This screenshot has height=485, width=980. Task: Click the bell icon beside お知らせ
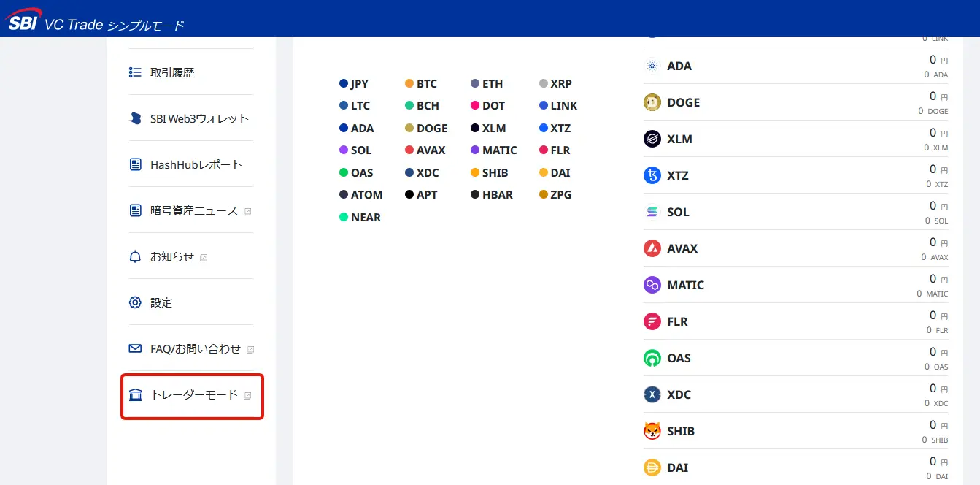[x=135, y=256]
